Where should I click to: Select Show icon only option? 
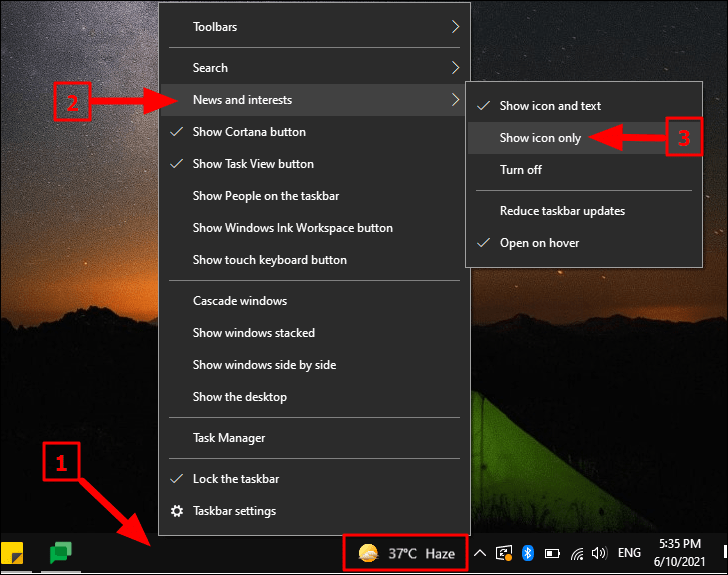pos(584,138)
